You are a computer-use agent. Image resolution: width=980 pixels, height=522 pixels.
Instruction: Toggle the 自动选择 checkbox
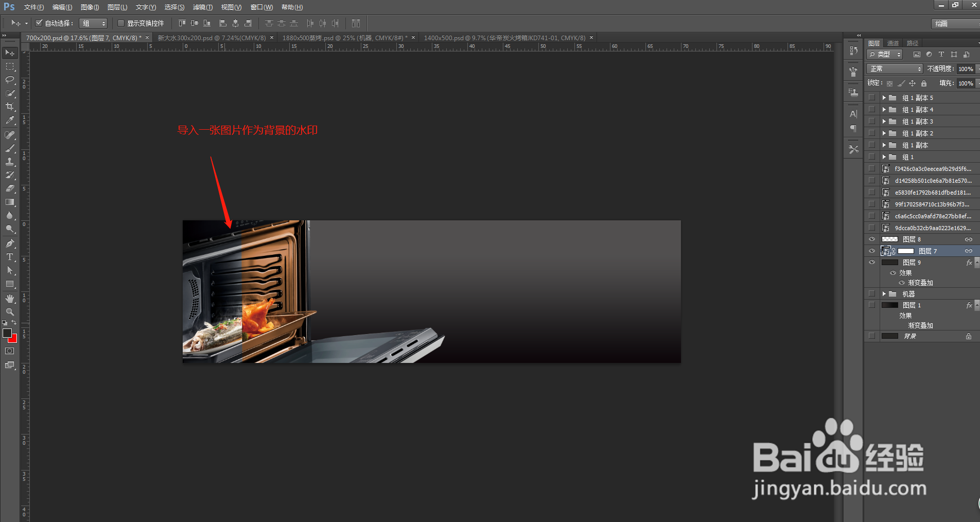click(39, 23)
